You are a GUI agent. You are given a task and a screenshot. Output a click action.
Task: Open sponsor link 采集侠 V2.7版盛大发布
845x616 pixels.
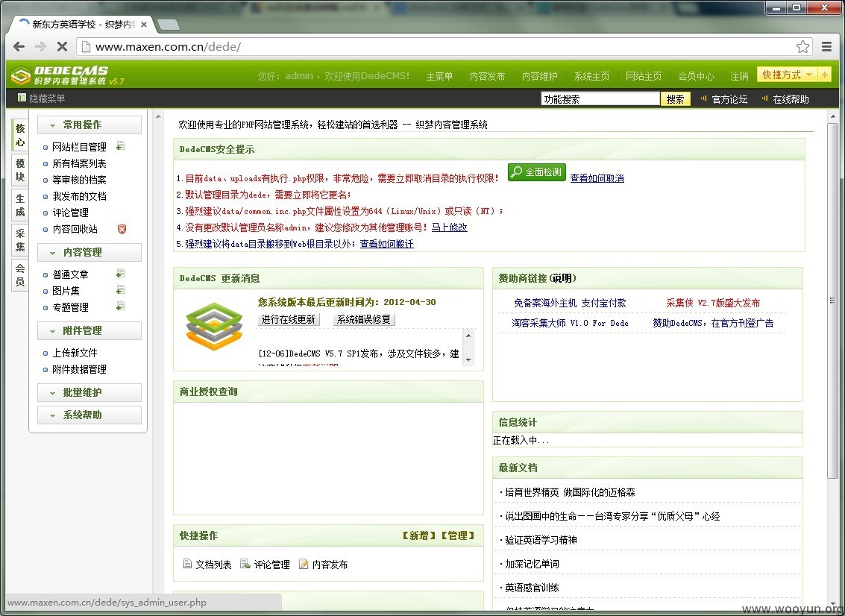click(713, 303)
